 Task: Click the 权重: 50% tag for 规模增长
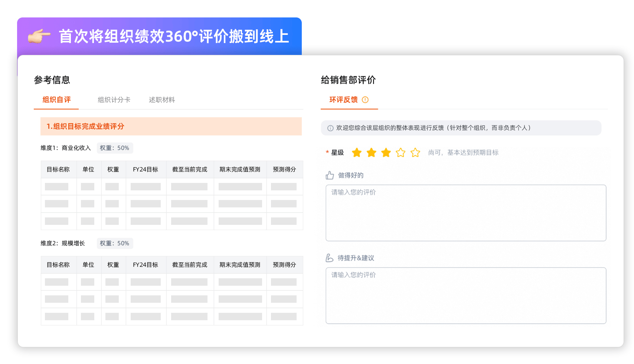115,243
